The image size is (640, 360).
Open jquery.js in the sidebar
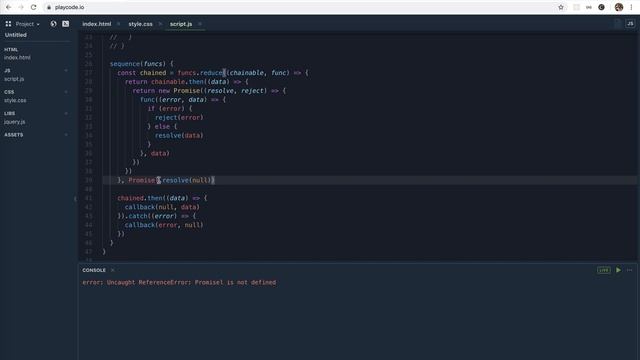(15, 122)
